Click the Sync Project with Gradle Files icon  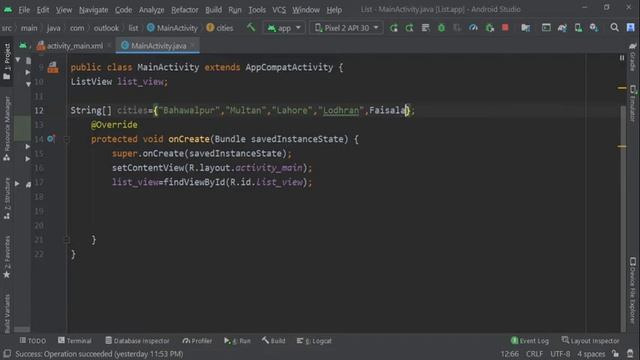point(562,28)
